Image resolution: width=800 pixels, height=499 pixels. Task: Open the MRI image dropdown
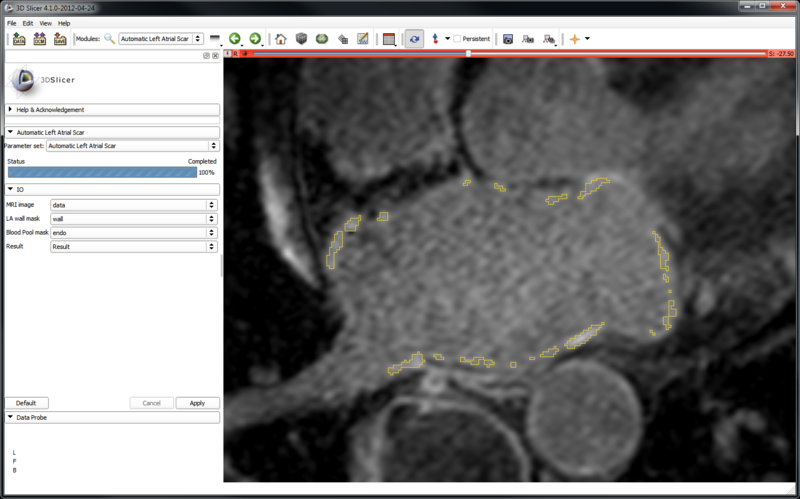click(134, 205)
